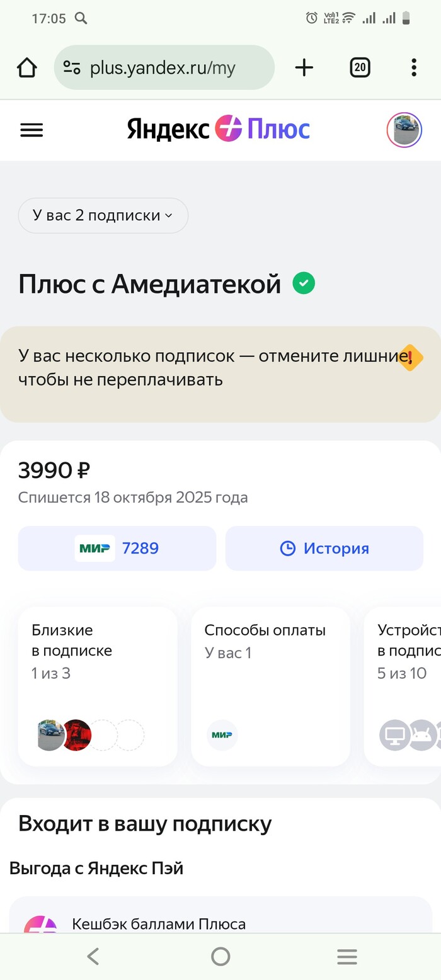Open a new tab with the plus icon
Screen dimensions: 441x980
point(304,67)
